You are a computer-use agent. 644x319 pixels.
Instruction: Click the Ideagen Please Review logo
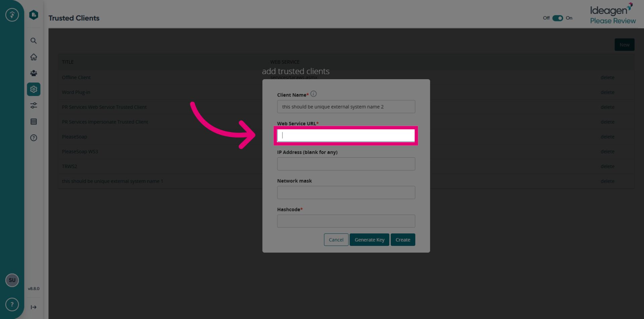pyautogui.click(x=612, y=14)
